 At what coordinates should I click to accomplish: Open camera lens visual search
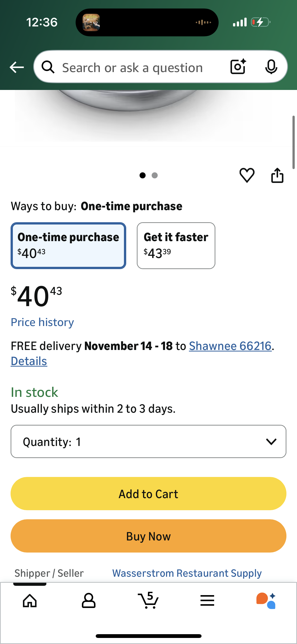[x=238, y=67]
